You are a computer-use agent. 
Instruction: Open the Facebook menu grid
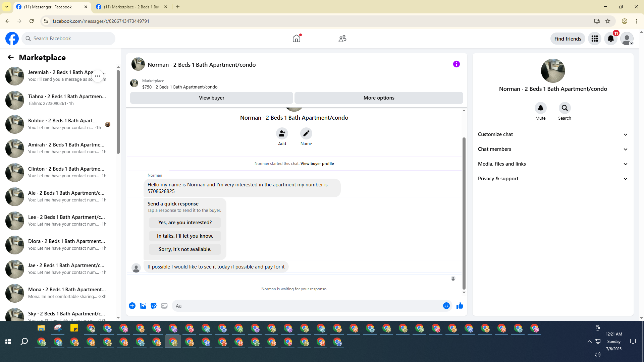click(x=594, y=39)
